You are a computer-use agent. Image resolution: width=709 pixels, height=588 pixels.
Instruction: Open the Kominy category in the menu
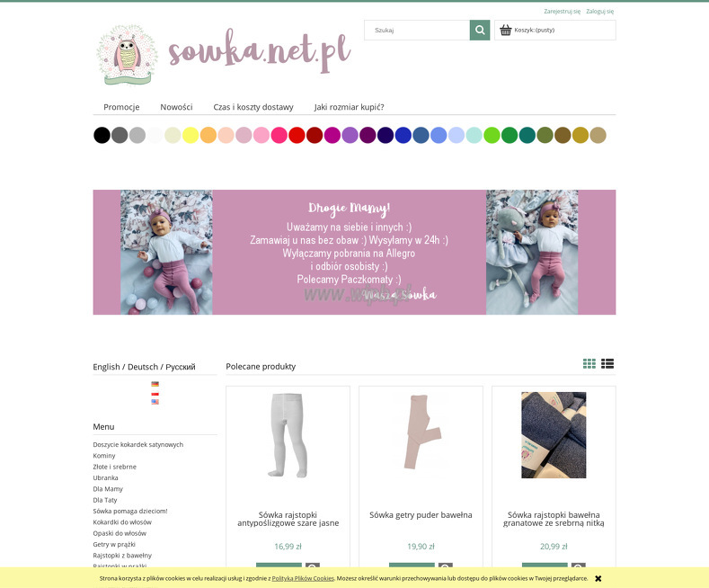pos(104,456)
